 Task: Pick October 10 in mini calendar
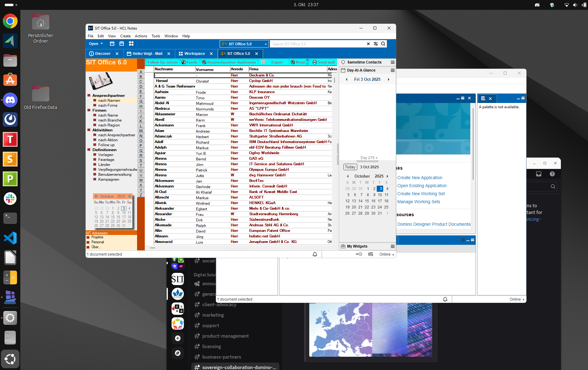pyautogui.click(x=124, y=213)
